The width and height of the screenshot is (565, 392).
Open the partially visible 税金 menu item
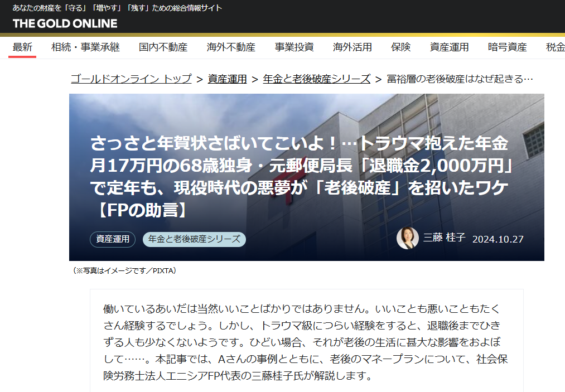(x=556, y=47)
